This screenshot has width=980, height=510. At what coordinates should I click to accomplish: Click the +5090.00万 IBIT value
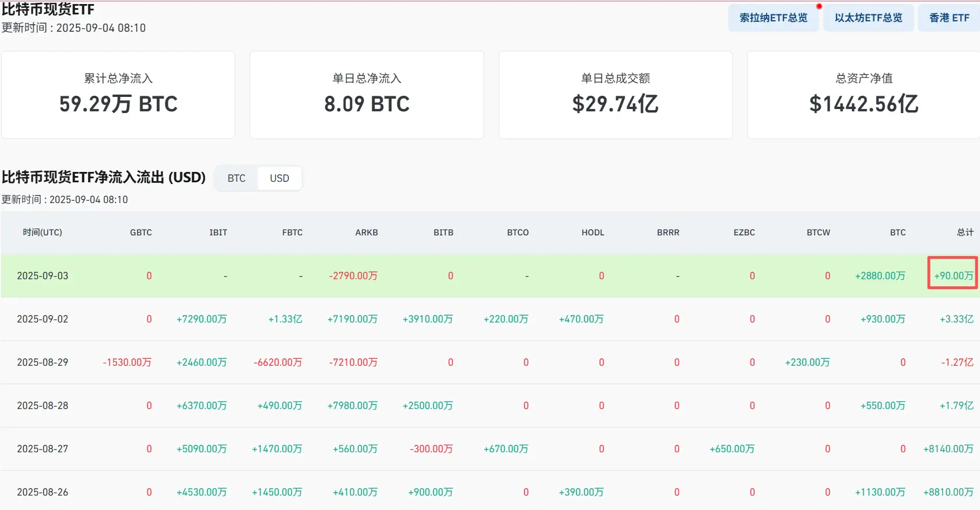click(202, 449)
